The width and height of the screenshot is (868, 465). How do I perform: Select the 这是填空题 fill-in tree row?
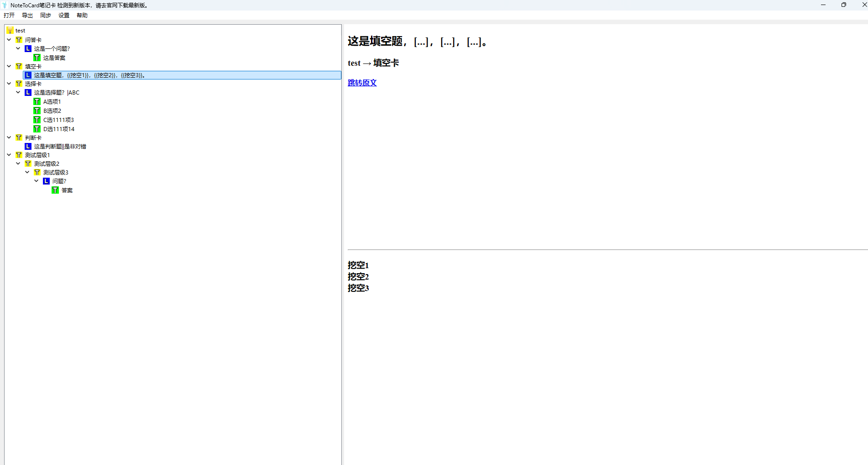[x=182, y=75]
